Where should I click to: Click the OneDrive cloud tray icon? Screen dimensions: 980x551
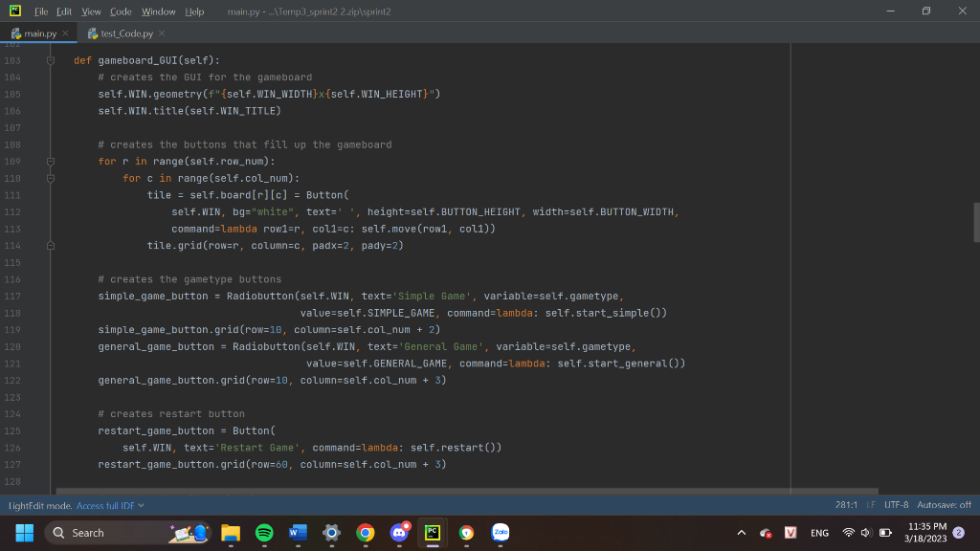pyautogui.click(x=766, y=533)
